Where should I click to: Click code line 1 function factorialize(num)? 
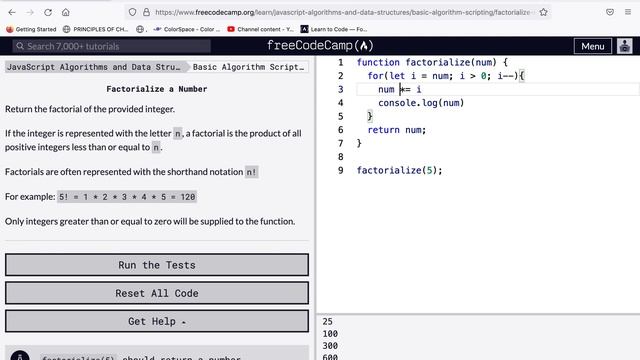(432, 62)
